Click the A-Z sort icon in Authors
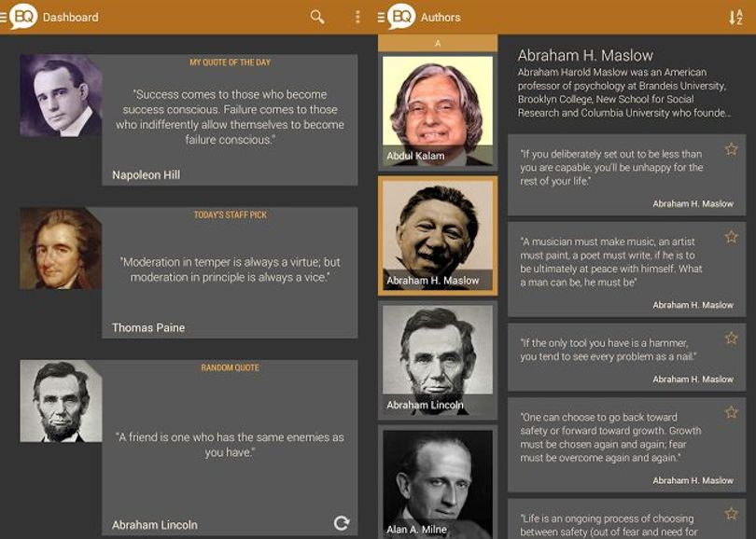The height and width of the screenshot is (539, 756). click(735, 18)
